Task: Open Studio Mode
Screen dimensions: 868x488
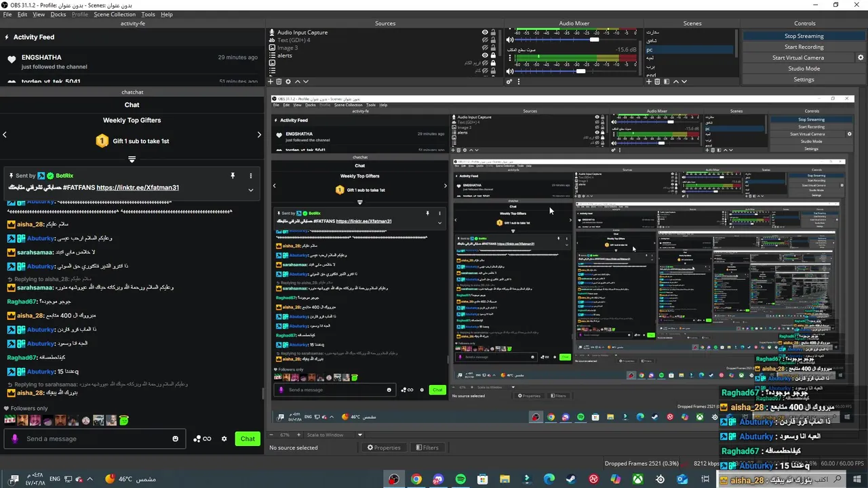Action: [804, 68]
